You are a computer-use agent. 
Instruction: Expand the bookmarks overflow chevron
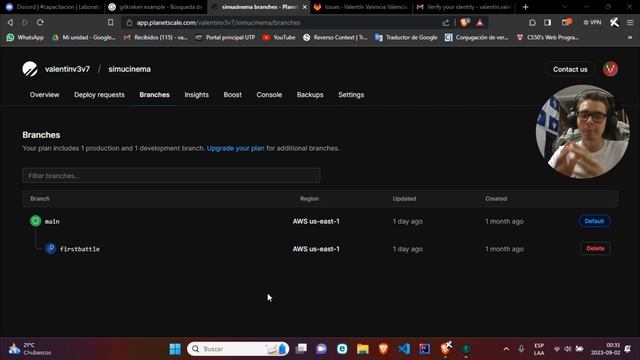point(630,37)
